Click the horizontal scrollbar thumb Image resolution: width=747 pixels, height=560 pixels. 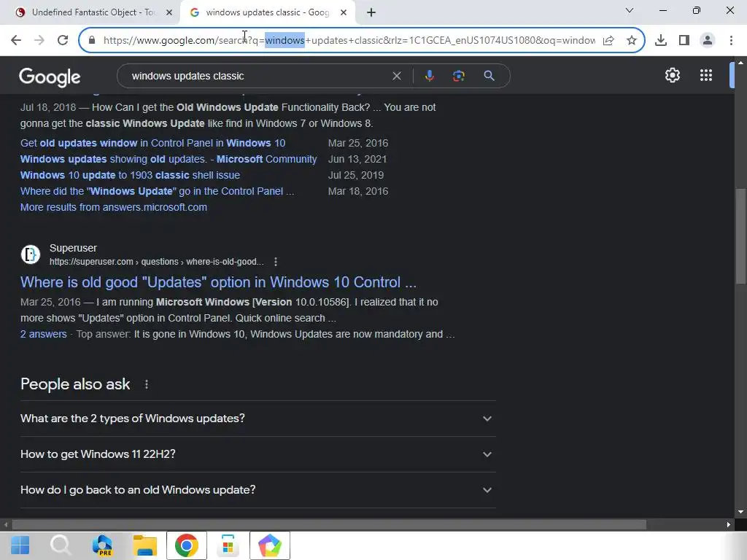click(x=329, y=525)
